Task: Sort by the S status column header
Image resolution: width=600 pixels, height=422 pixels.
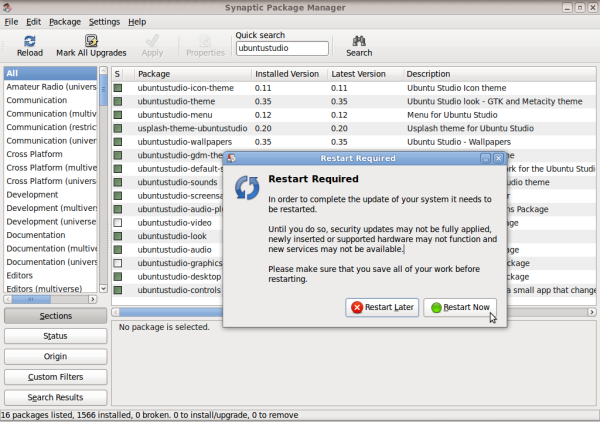Action: click(118, 74)
